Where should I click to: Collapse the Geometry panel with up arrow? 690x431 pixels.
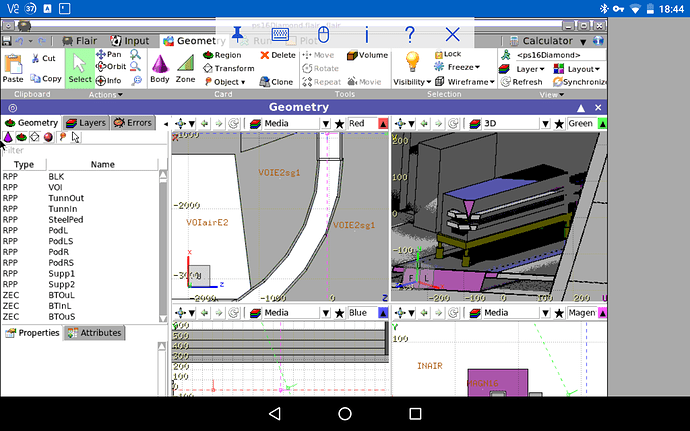coord(581,108)
